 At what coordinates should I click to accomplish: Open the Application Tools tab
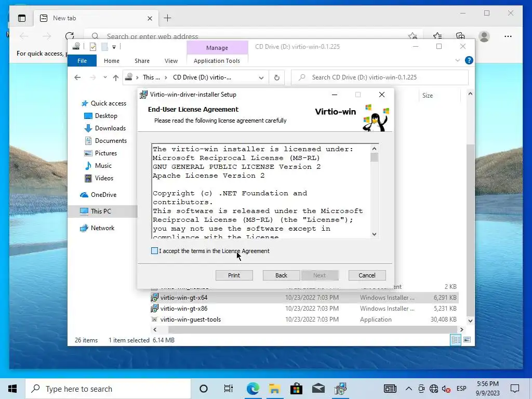[217, 61]
